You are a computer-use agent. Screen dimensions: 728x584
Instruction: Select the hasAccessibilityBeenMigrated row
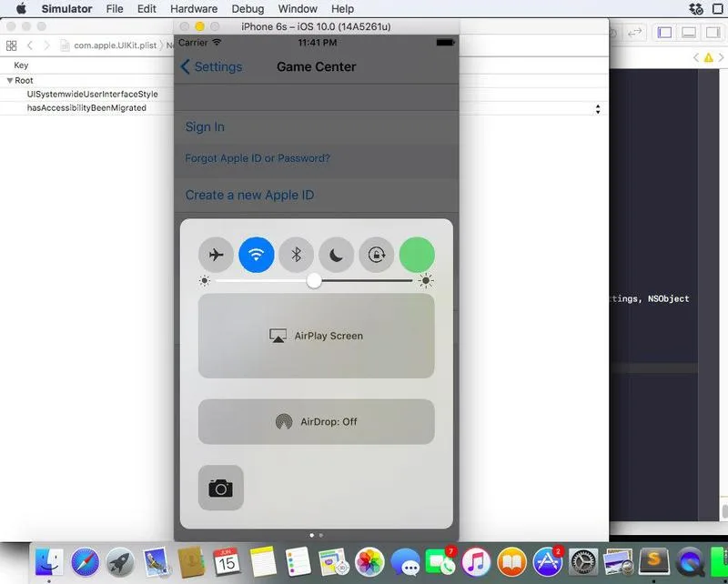86,108
